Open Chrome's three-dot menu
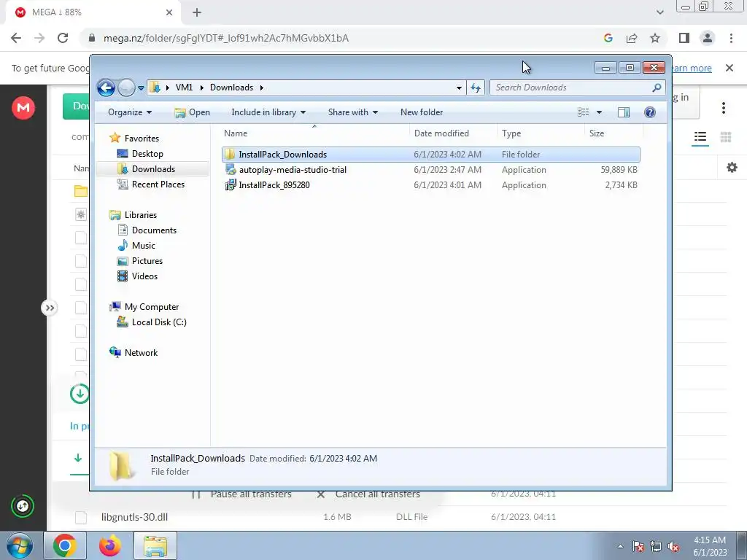Viewport: 747px width, 560px height. coord(731,38)
